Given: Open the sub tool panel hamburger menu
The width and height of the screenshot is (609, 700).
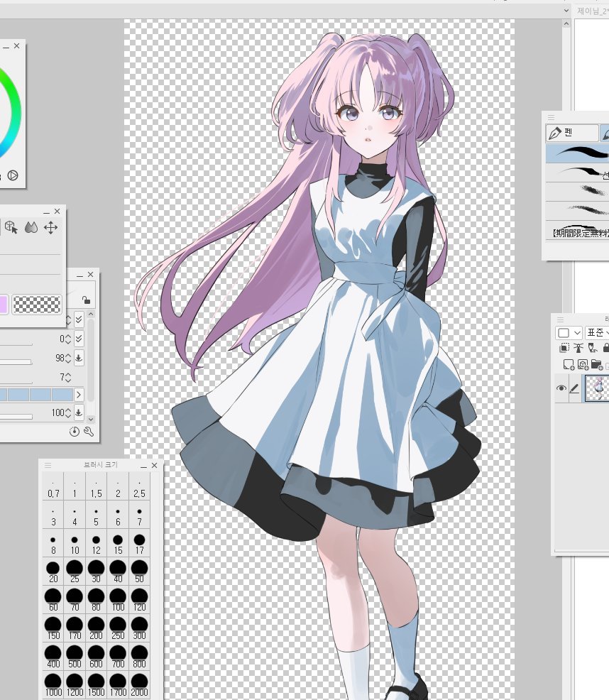Looking at the screenshot, I should 551,117.
